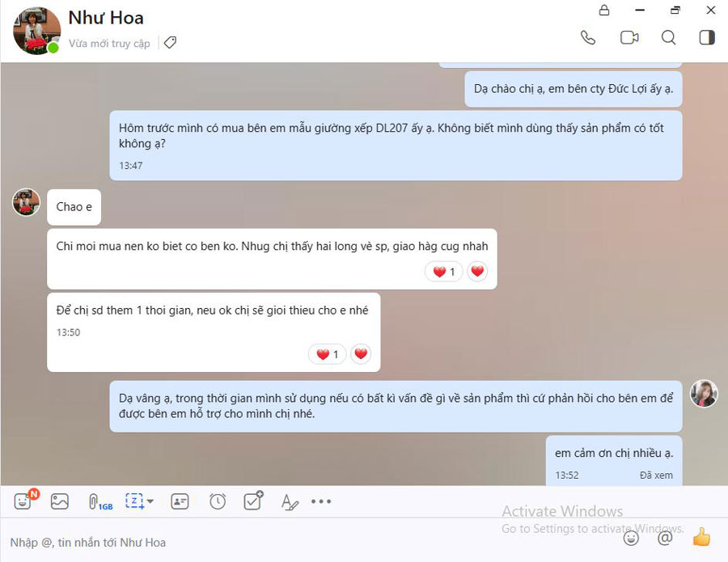Send a contact card
728x562 pixels.
180,501
